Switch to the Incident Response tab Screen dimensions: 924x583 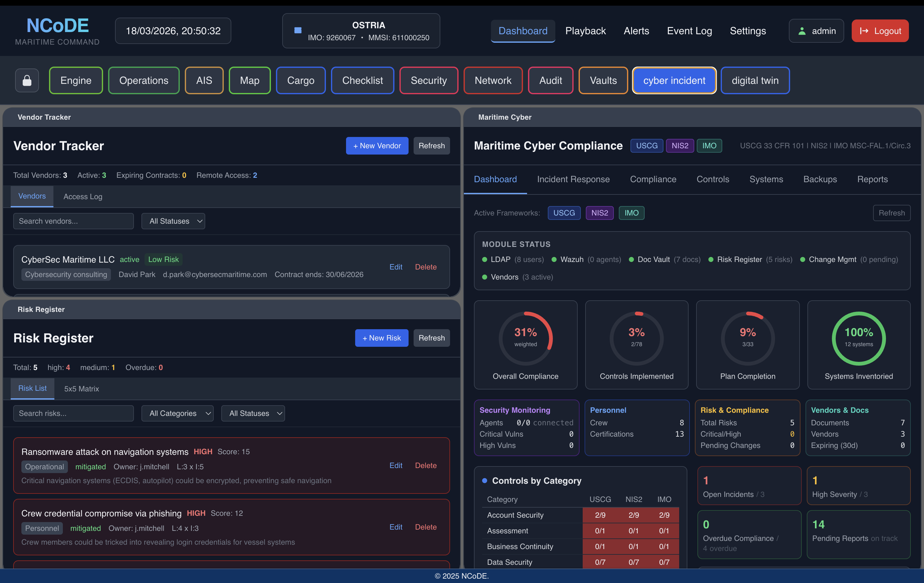tap(573, 179)
